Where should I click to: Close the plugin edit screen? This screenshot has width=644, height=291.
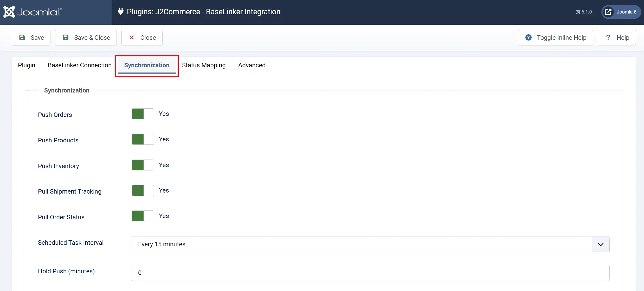142,38
